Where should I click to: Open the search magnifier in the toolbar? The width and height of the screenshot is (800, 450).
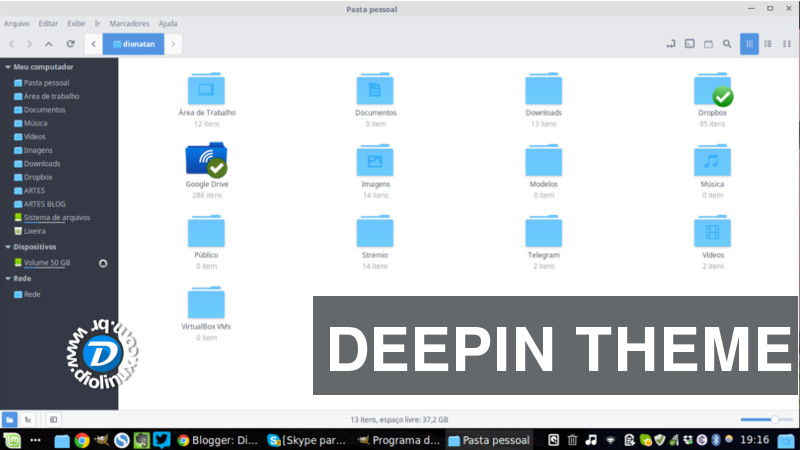click(727, 44)
